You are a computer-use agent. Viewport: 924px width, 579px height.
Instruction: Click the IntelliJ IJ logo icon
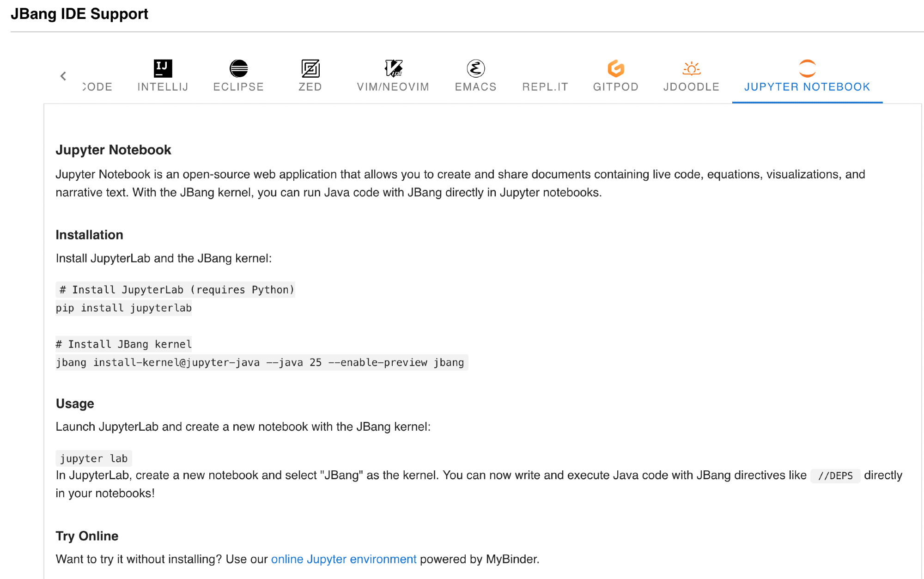(163, 68)
